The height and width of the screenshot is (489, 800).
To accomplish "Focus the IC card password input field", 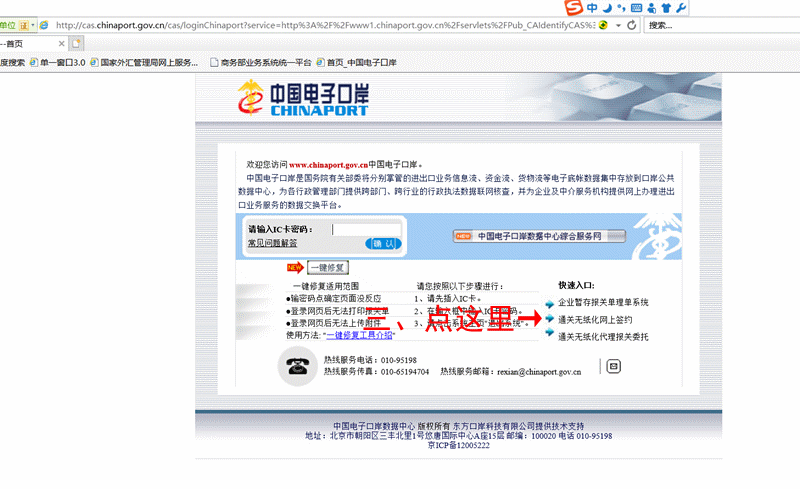I will click(x=366, y=229).
